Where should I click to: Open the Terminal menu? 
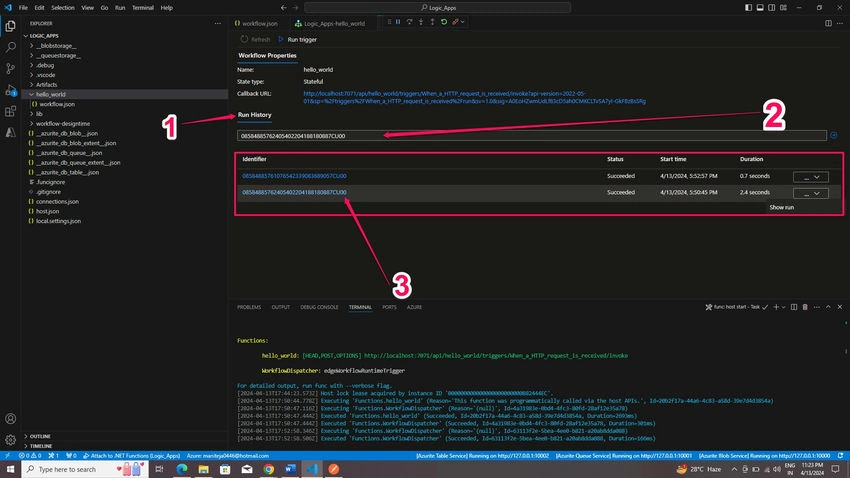click(143, 8)
